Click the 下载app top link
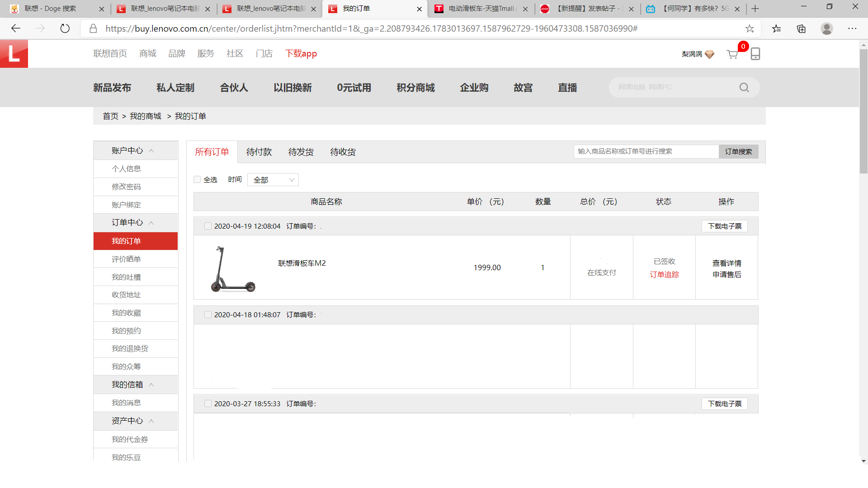Screen dimensions: 868x488 click(301, 53)
